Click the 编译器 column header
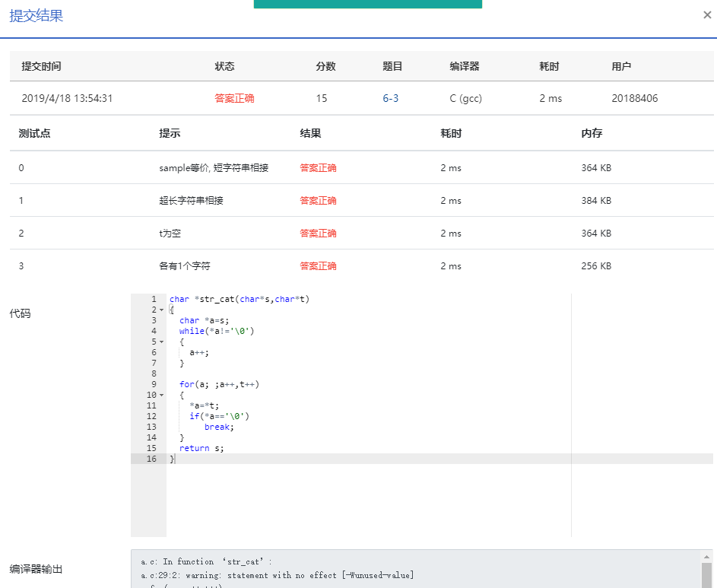The width and height of the screenshot is (717, 588). tap(464, 66)
